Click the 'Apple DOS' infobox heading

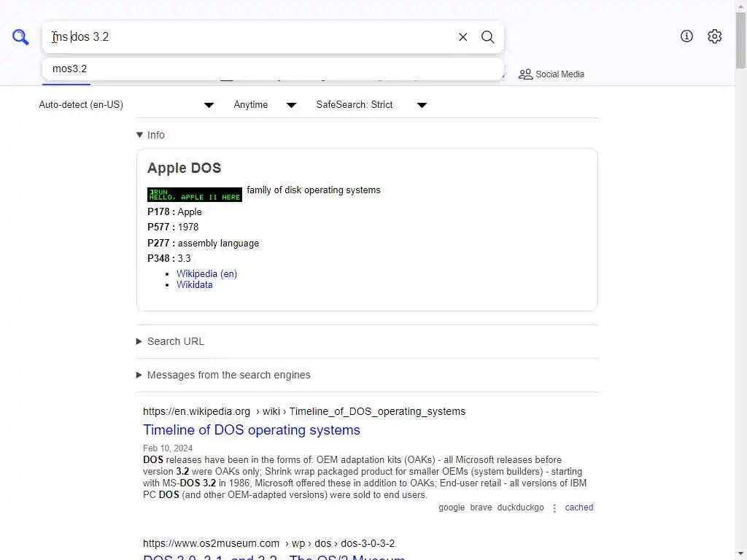coord(184,168)
